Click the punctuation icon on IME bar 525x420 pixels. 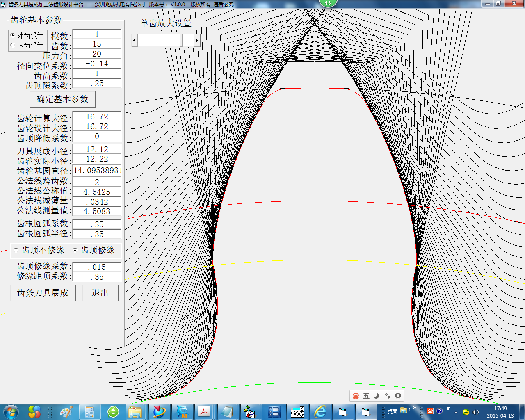point(387,396)
